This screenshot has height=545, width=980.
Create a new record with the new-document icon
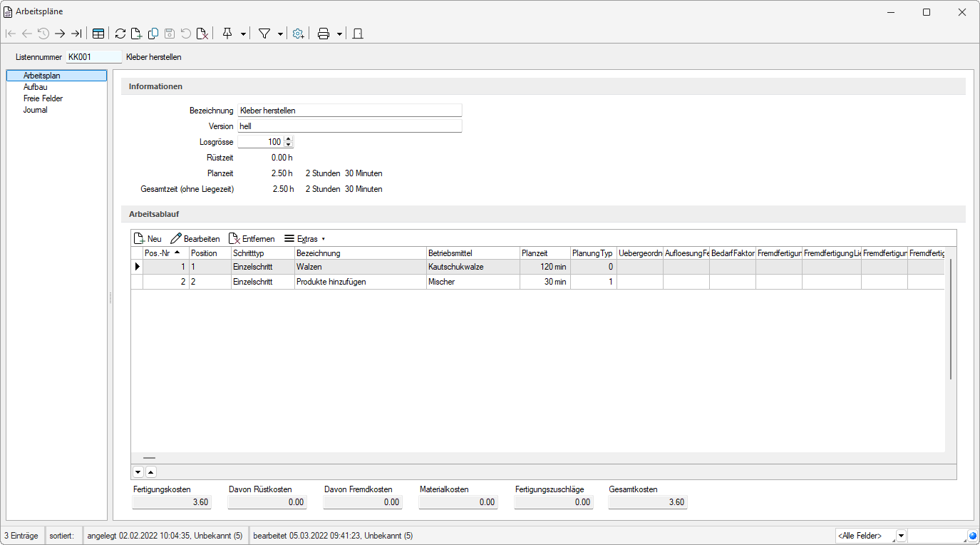coord(136,34)
